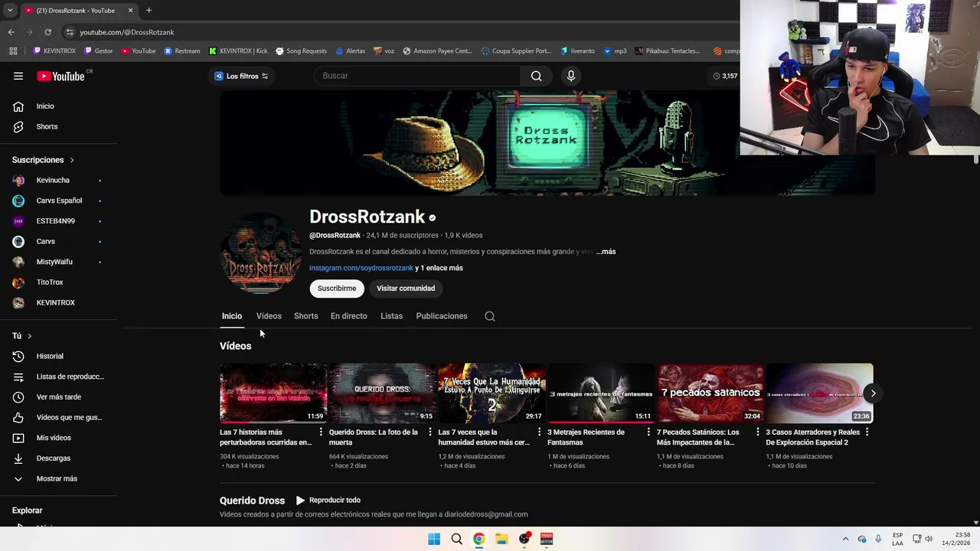
Task: Open File Explorer from taskbar
Action: point(501,539)
